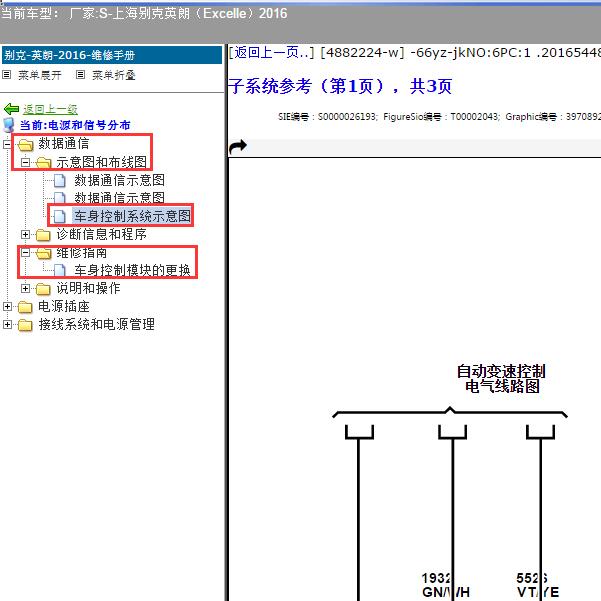Expand the 接线系统和电源管理 folder node
Viewport: 601px width, 601px height.
pos(7,324)
